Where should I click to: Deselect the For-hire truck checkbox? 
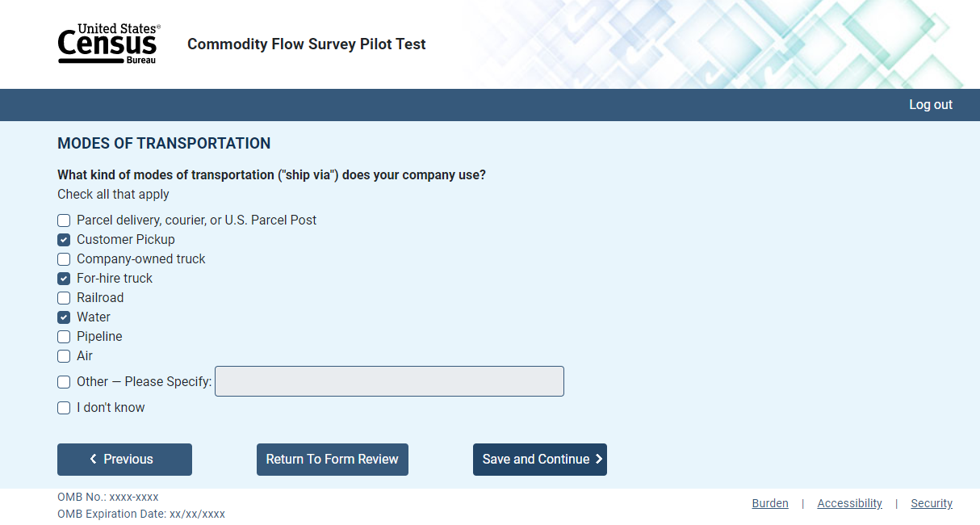pyautogui.click(x=64, y=279)
